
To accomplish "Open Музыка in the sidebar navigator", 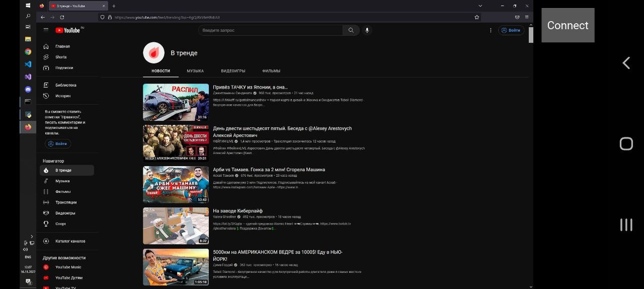I will (x=67, y=181).
